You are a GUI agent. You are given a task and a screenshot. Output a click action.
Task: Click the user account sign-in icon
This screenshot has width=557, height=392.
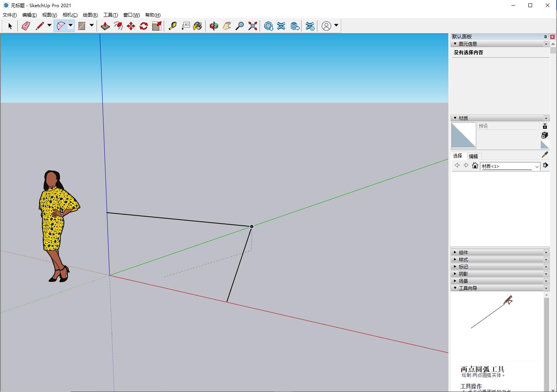(x=326, y=26)
